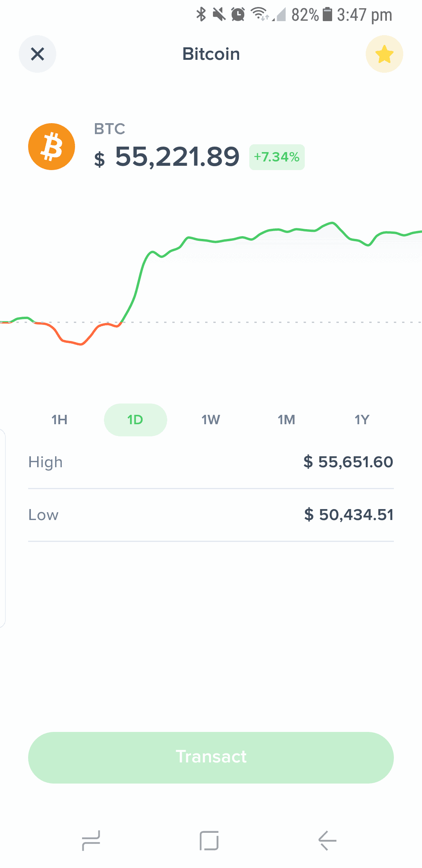Viewport: 422px width, 868px height.
Task: Tap the High price row
Action: tap(211, 462)
